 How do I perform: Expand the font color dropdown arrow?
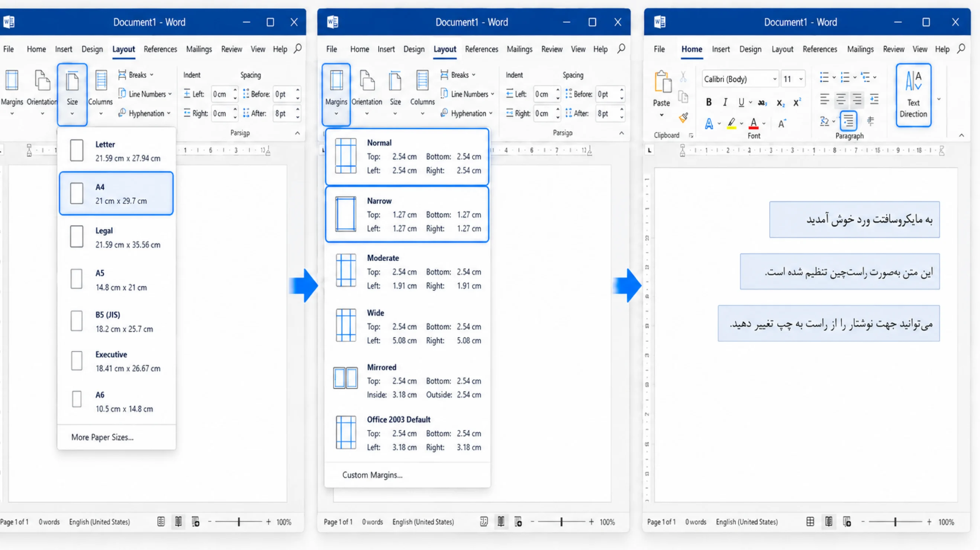764,124
